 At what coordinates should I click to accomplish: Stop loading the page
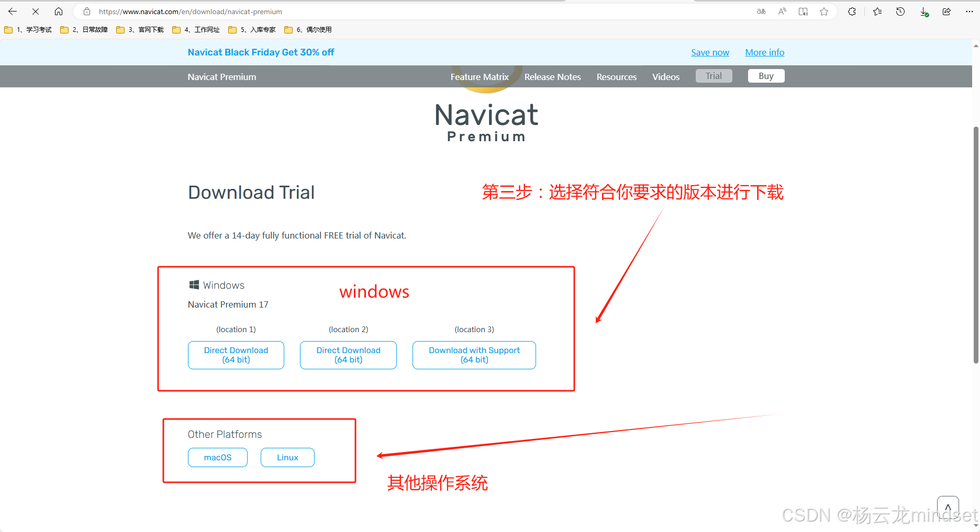pos(36,11)
